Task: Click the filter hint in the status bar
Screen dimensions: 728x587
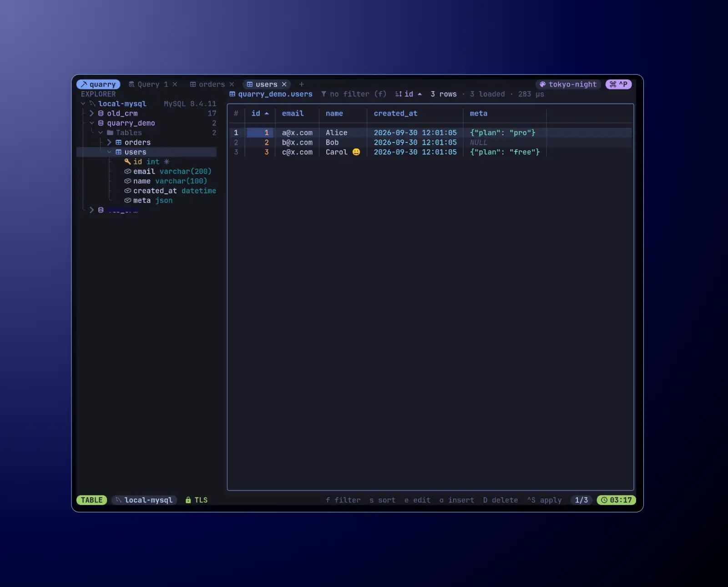Action: 343,500
